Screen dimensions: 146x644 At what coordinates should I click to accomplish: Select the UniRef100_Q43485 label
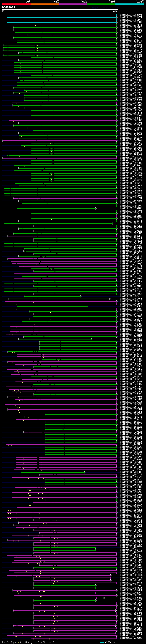131,32
